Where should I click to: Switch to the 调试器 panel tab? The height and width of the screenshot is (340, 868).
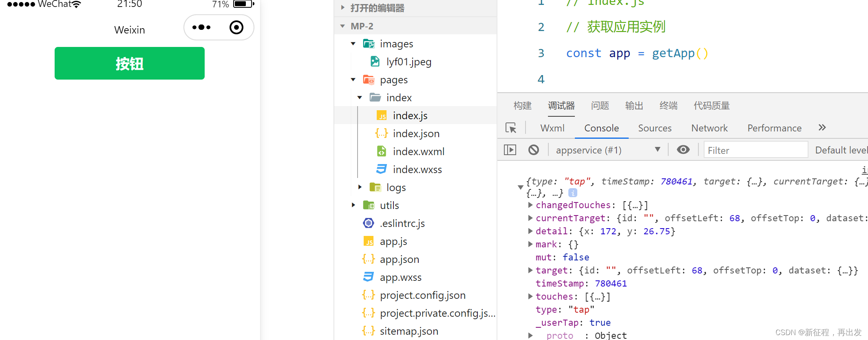(561, 106)
